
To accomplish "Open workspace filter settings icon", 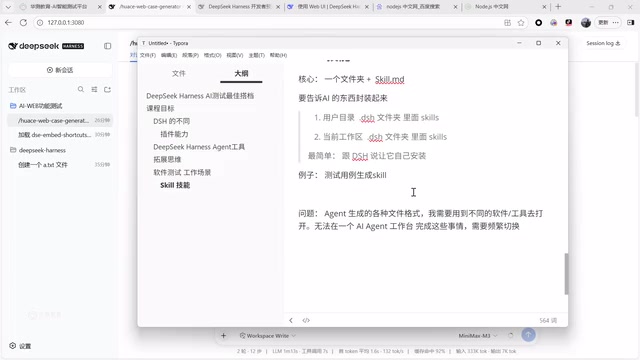I will (x=94, y=89).
